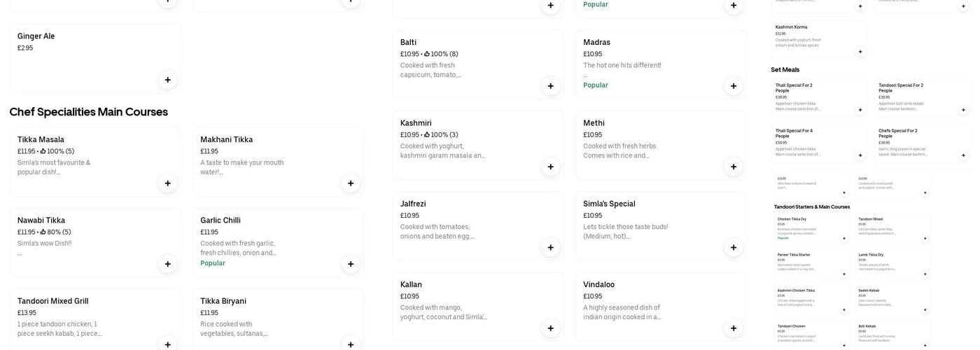
Task: Add Ginger Ale to basket
Action: pos(167,80)
